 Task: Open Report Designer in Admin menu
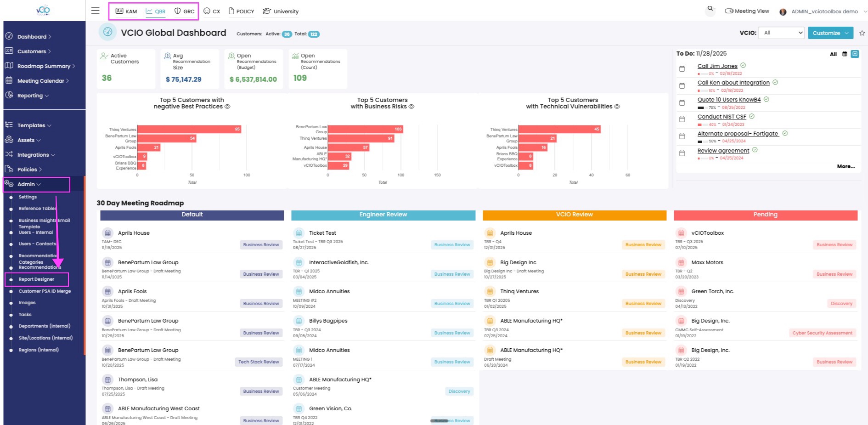pos(36,279)
